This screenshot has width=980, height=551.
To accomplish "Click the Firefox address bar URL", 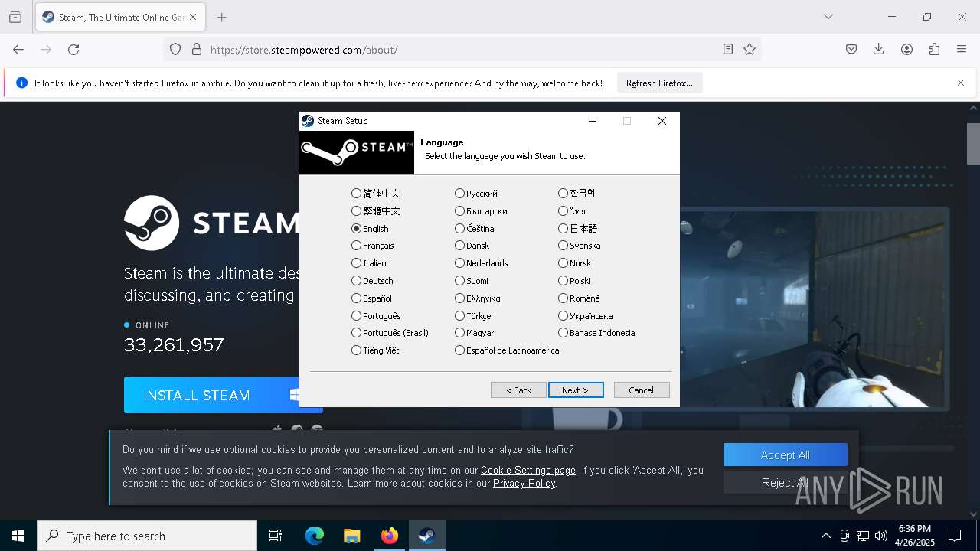I will click(x=304, y=50).
